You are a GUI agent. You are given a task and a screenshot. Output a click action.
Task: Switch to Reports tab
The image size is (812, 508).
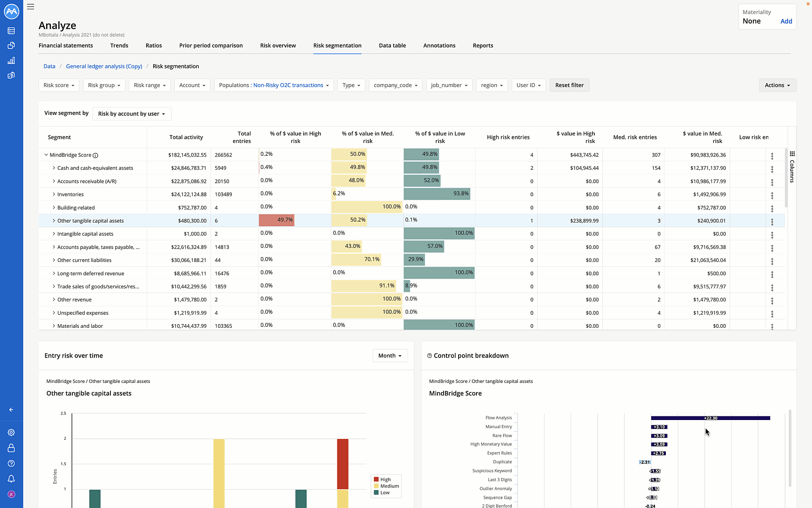coord(483,46)
